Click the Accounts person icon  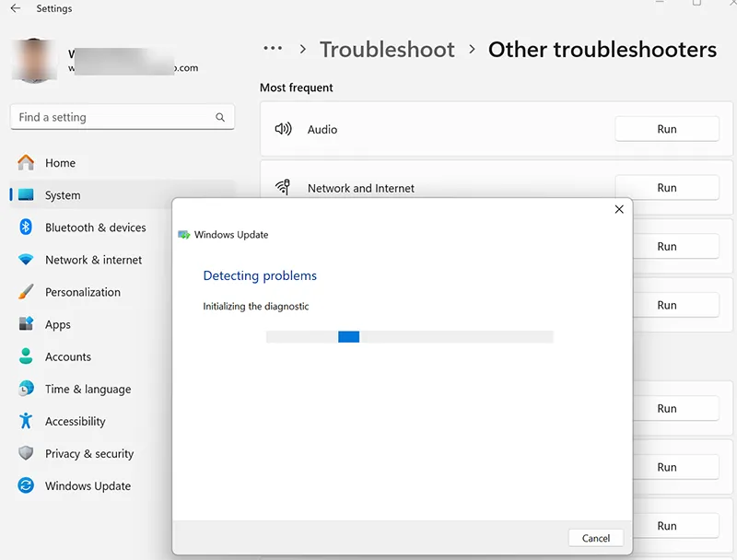pyautogui.click(x=26, y=356)
